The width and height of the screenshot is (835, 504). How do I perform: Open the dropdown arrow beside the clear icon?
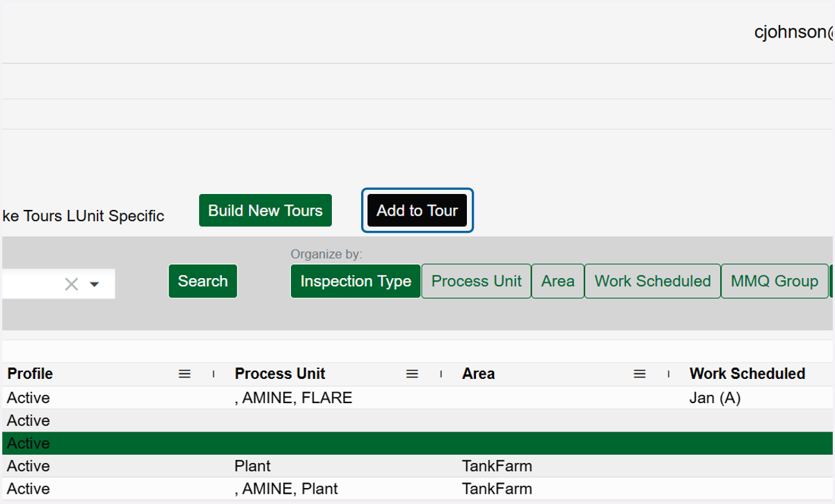[x=95, y=284]
